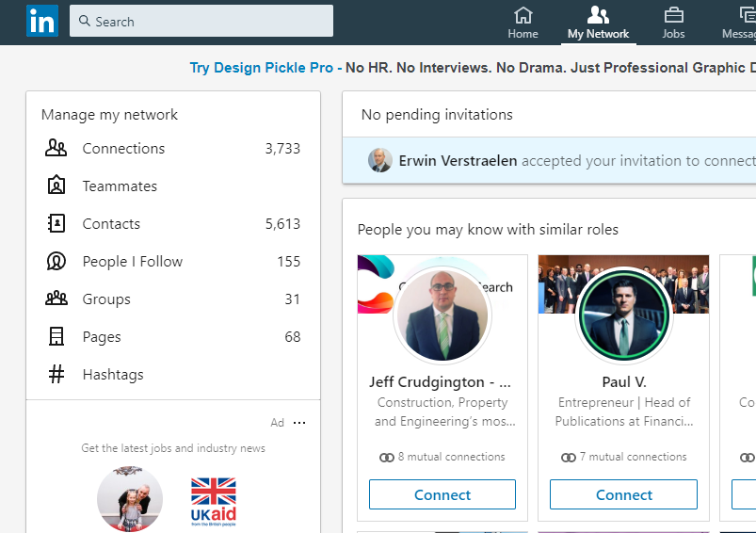Click the Hashtags icon
Screen dimensions: 756x533
click(x=56, y=374)
